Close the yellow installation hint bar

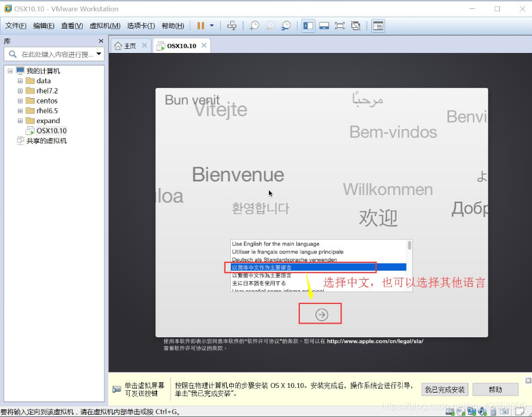[x=528, y=381]
